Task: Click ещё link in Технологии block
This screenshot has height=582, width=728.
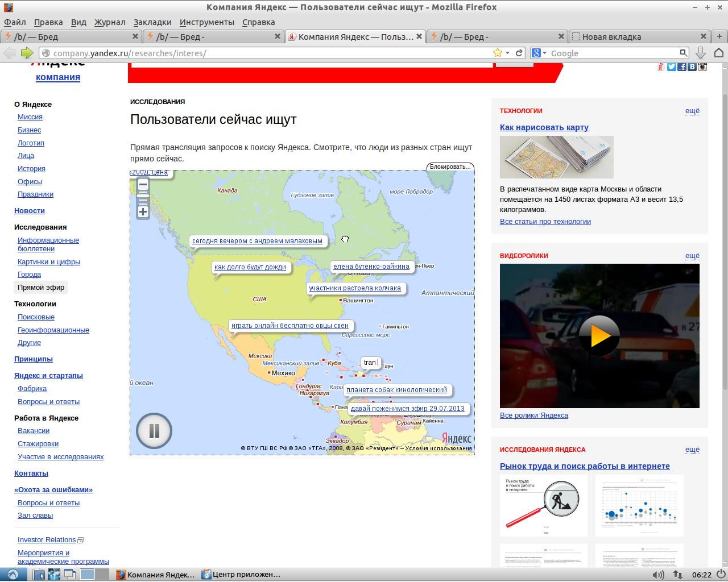Action: click(692, 111)
